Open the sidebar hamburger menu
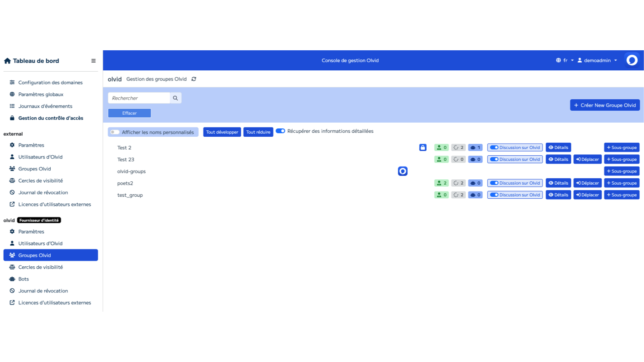 point(93,60)
